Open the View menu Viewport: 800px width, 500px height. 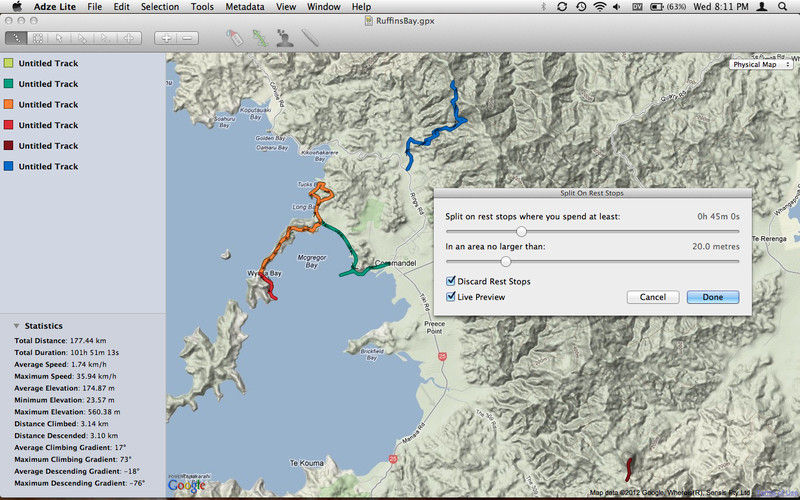tap(286, 7)
